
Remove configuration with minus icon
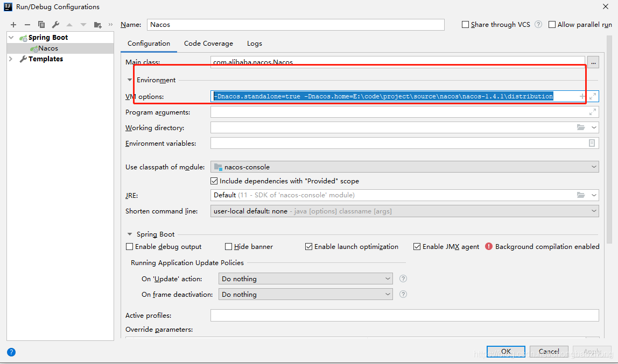tap(27, 24)
